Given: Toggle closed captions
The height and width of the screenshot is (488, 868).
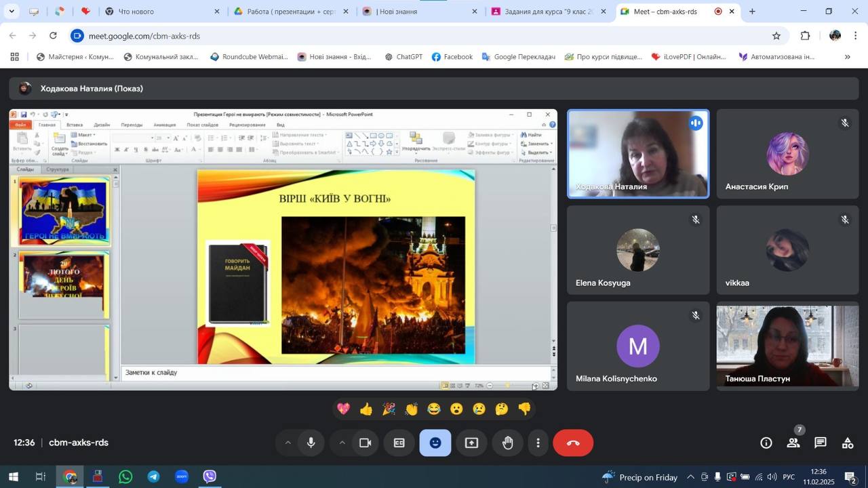Looking at the screenshot, I should click(399, 443).
